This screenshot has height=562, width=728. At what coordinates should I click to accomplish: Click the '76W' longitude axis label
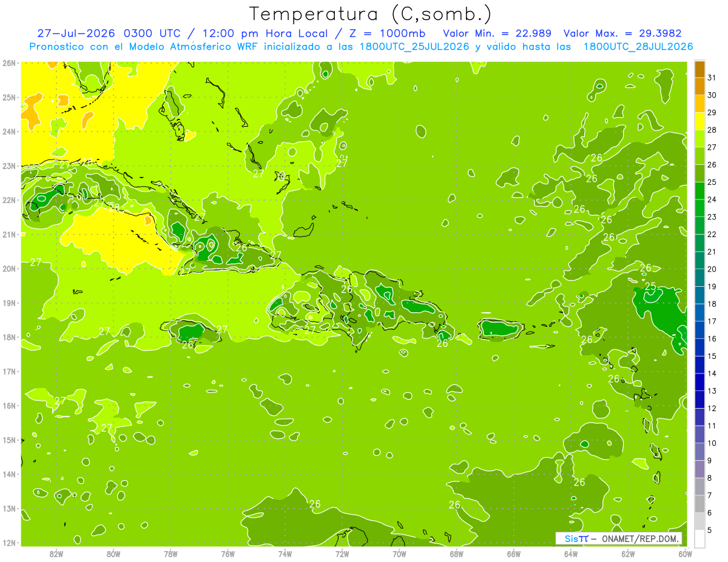(228, 554)
